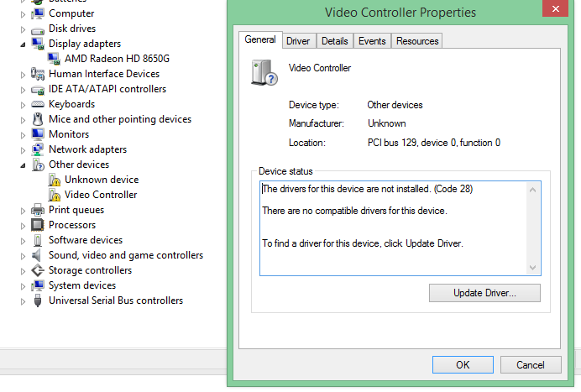The width and height of the screenshot is (581, 392).
Task: Collapse the Display adapters category
Action: point(24,44)
